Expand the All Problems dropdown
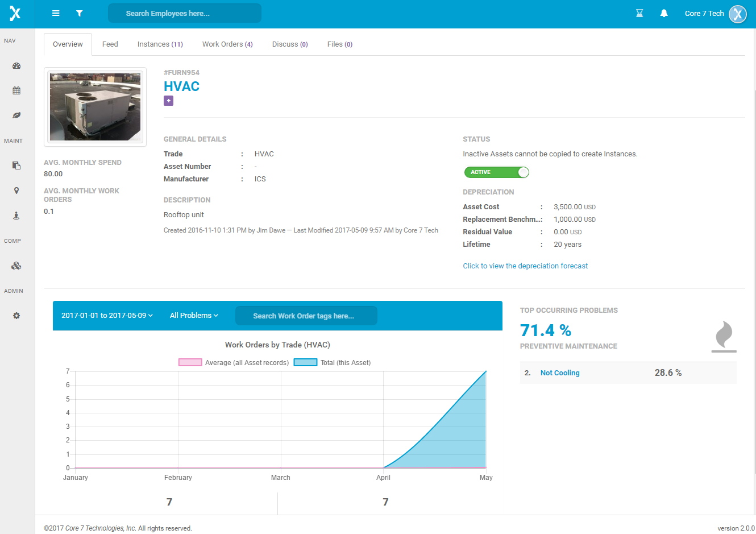 (194, 316)
